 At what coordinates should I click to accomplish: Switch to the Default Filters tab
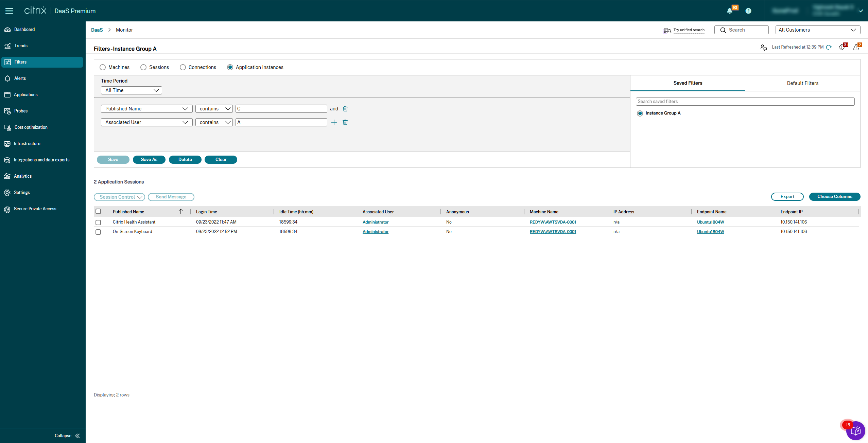tap(802, 83)
